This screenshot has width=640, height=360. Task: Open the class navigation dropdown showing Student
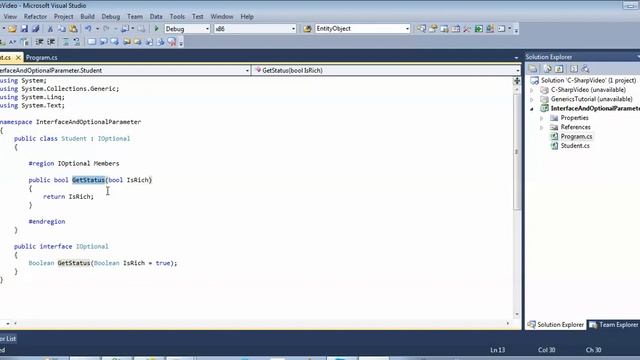coord(247,71)
